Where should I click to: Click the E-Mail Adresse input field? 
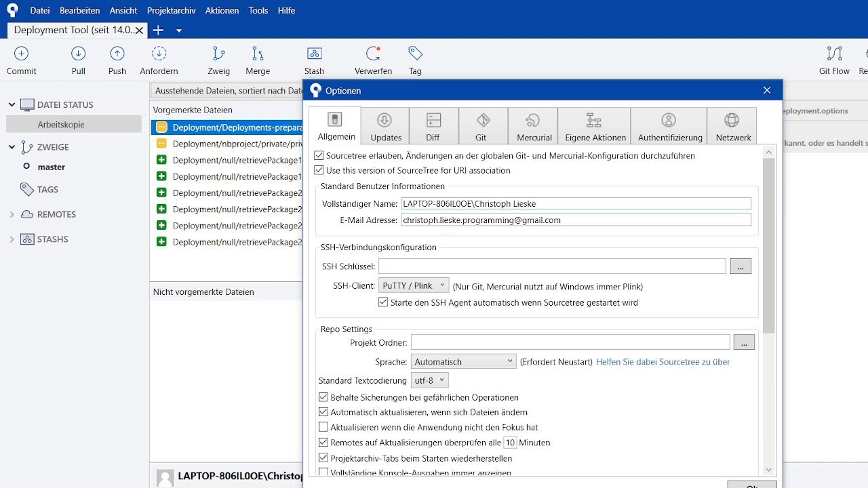click(576, 220)
